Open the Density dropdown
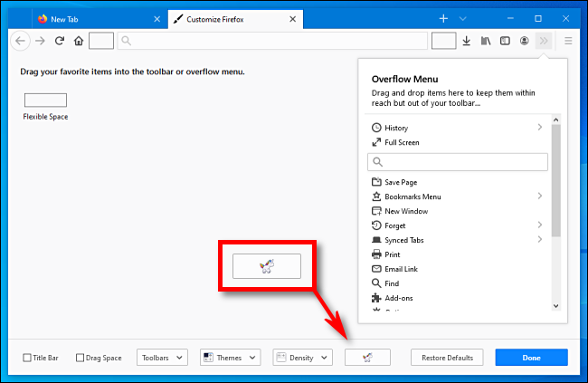Image resolution: width=588 pixels, height=383 pixels. point(303,358)
